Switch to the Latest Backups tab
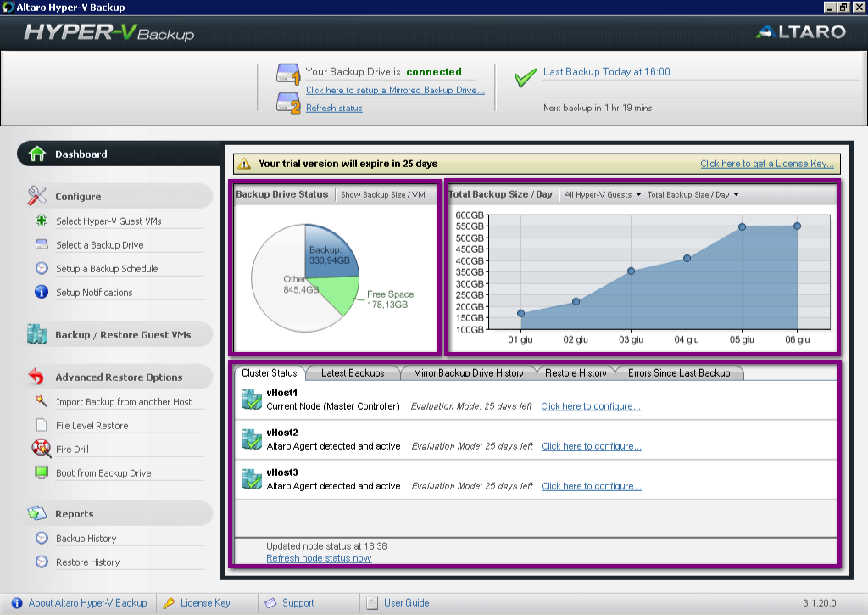Screen dimensions: 868x615 (353, 373)
